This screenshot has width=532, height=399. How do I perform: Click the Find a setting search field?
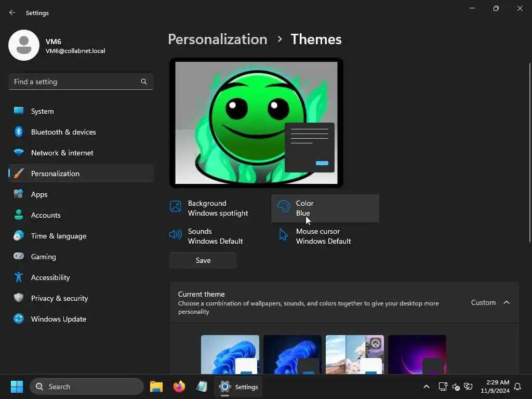tap(81, 82)
